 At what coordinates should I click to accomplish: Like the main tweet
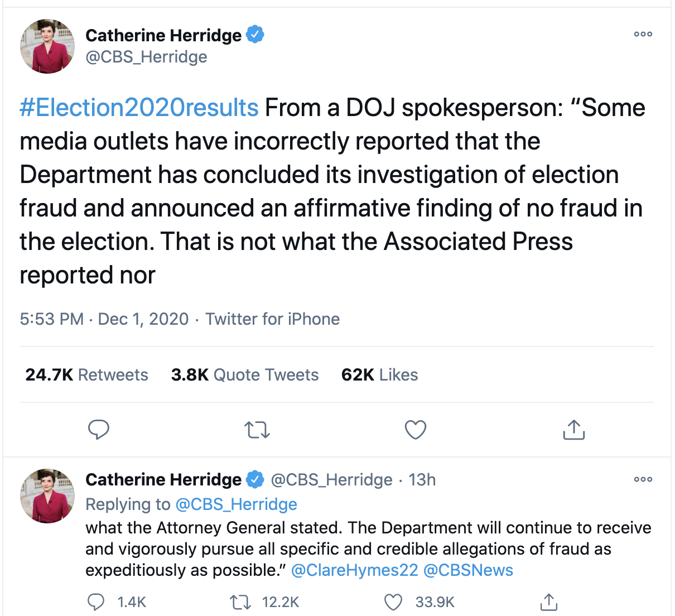pos(415,430)
